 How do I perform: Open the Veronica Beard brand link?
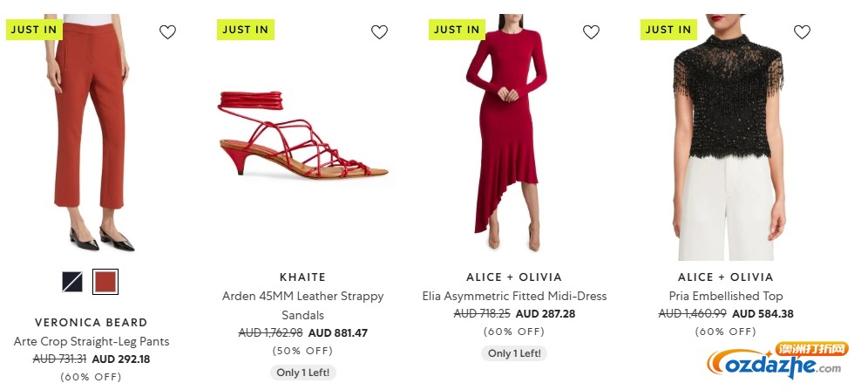click(x=92, y=323)
